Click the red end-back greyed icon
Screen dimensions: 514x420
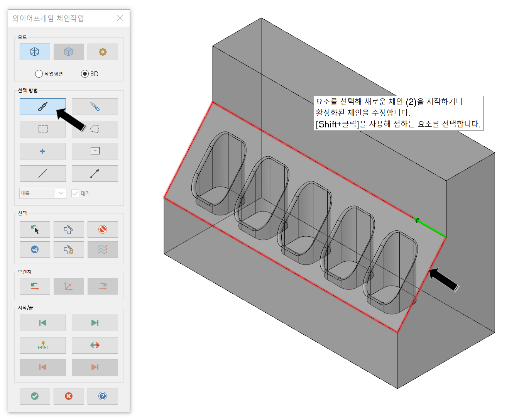tap(43, 367)
